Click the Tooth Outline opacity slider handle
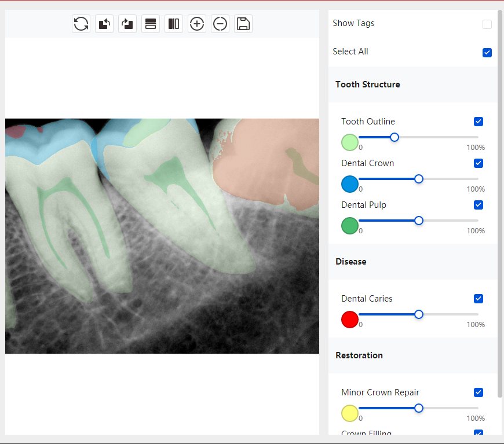Screen dimensions: 504x444 click(395, 137)
